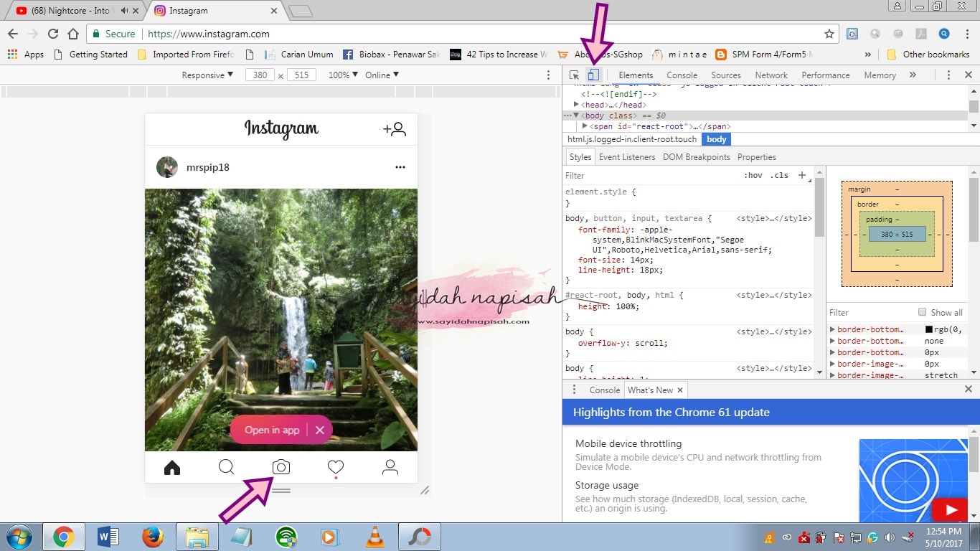Bookmark this page with the star icon
The height and width of the screenshot is (551, 980).
click(829, 34)
